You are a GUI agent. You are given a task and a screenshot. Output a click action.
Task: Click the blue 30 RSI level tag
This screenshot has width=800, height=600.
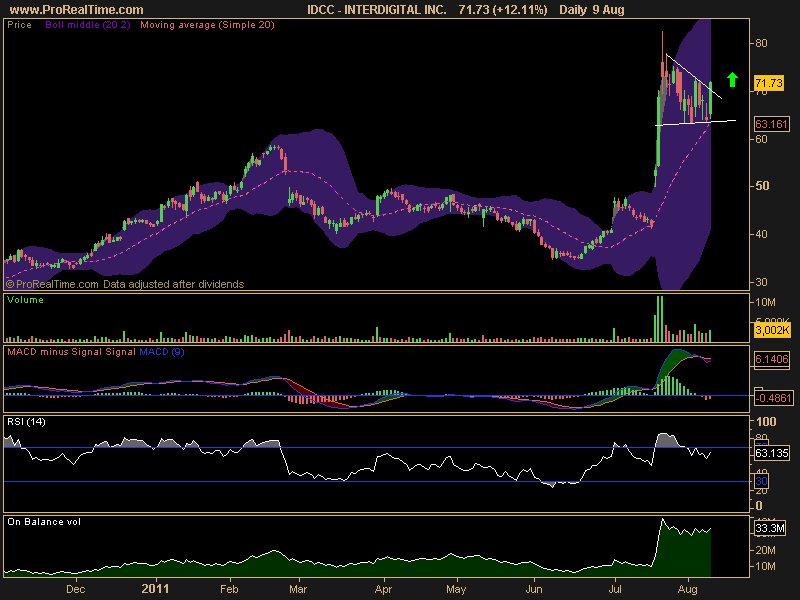761,481
